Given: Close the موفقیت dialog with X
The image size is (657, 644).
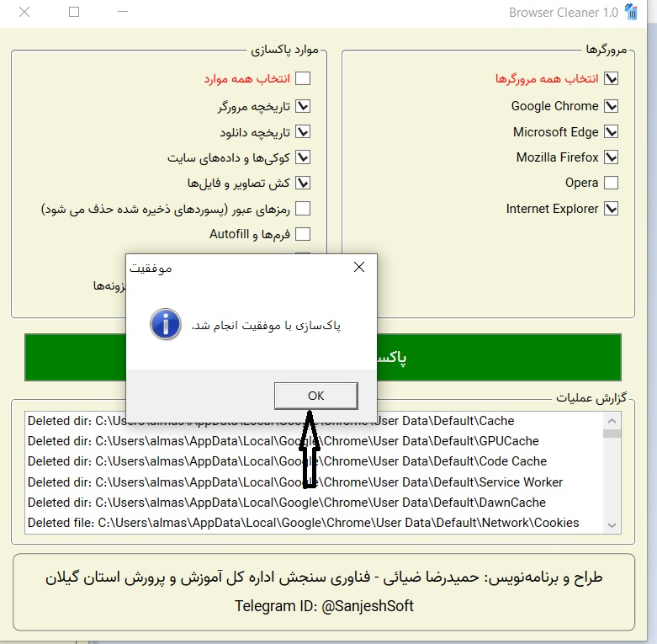Looking at the screenshot, I should pos(359,268).
